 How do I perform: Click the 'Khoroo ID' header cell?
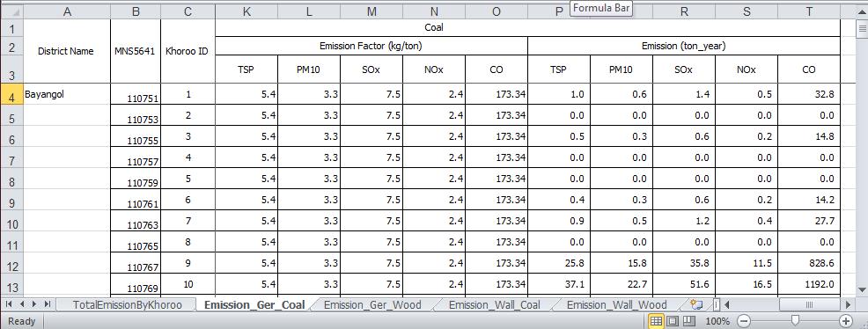pos(188,51)
